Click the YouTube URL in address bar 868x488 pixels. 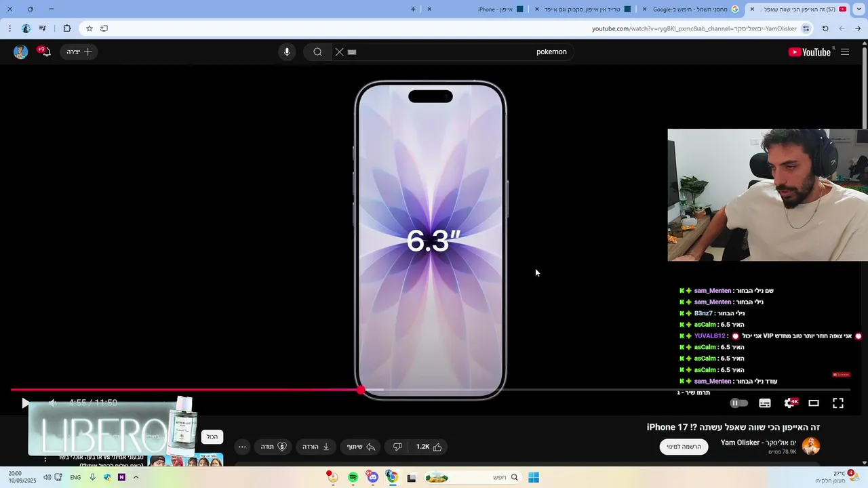[x=694, y=28]
